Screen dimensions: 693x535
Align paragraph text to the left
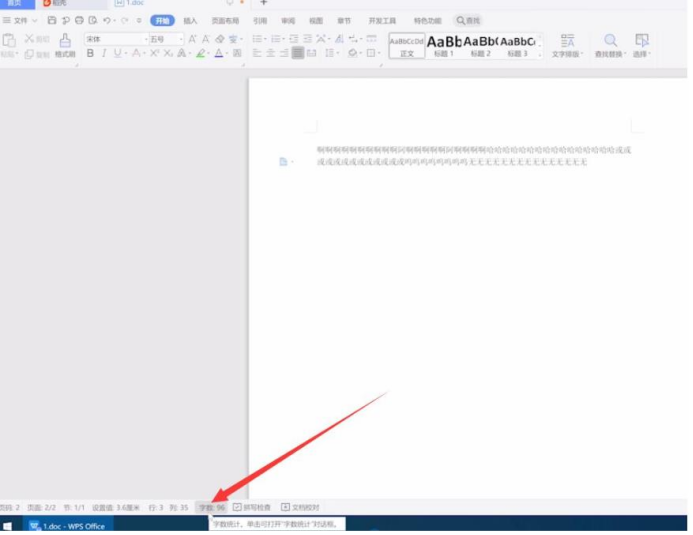pos(257,53)
